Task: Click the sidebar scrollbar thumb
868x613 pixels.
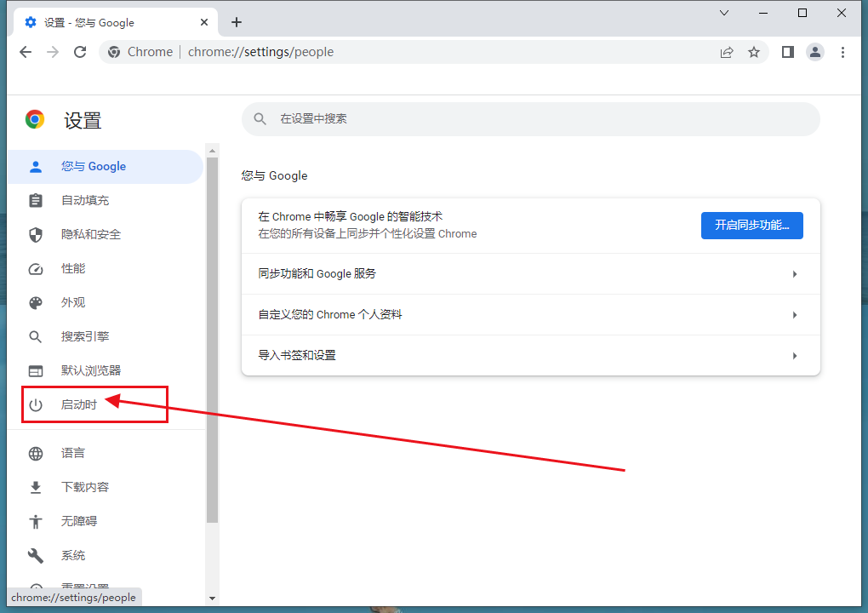Action: tap(212, 340)
